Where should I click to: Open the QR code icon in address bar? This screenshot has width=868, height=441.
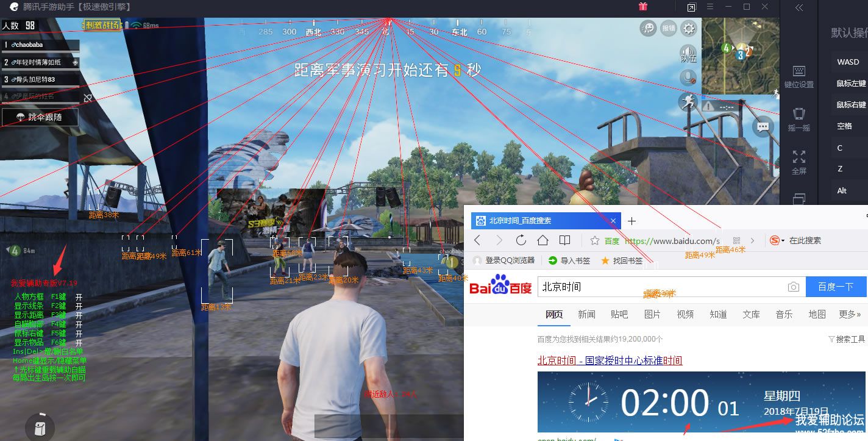coord(736,241)
